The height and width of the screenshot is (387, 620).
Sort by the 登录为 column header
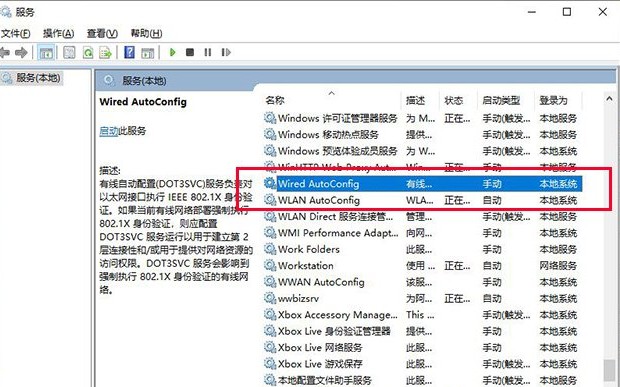click(x=553, y=100)
